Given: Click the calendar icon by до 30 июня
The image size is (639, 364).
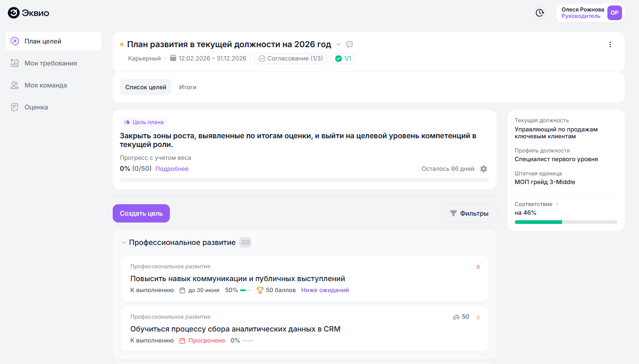Looking at the screenshot, I should tap(182, 290).
